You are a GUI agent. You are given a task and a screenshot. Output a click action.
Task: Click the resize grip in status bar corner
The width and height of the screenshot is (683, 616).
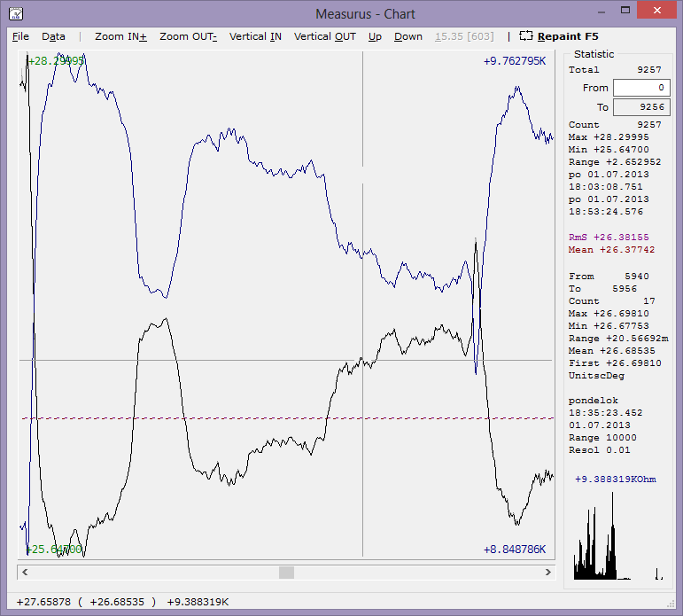point(671,604)
